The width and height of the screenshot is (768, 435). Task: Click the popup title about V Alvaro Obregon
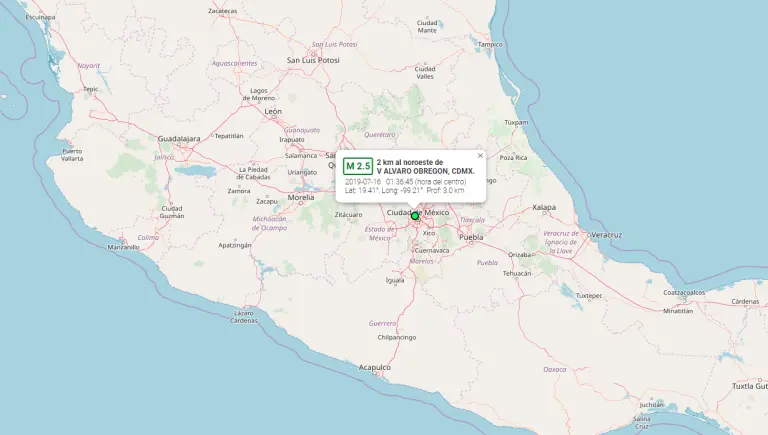[425, 166]
